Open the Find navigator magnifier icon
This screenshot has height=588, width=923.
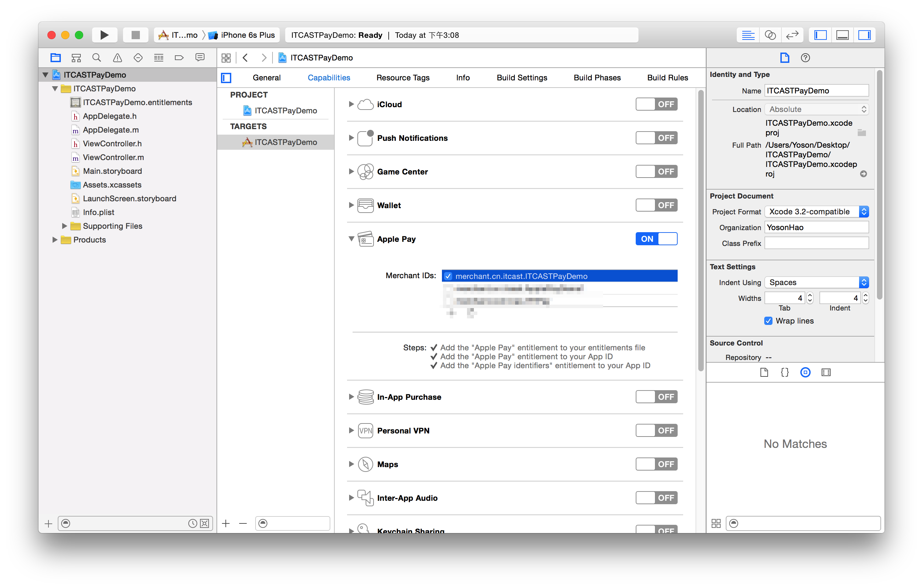click(x=97, y=57)
